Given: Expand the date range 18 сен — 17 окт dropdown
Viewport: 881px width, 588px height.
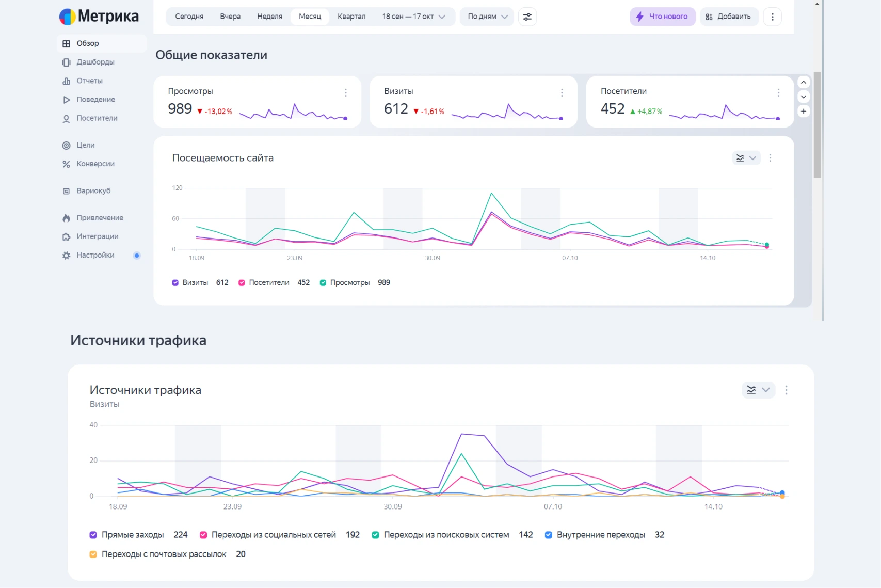Looking at the screenshot, I should 413,17.
